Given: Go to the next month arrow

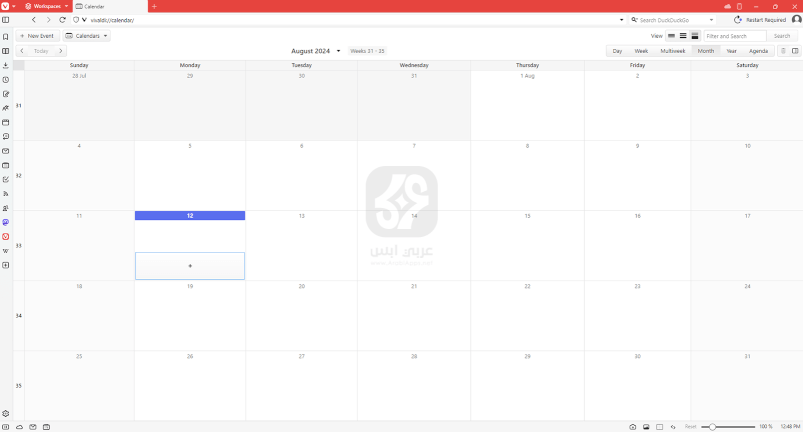Looking at the screenshot, I should click(61, 51).
